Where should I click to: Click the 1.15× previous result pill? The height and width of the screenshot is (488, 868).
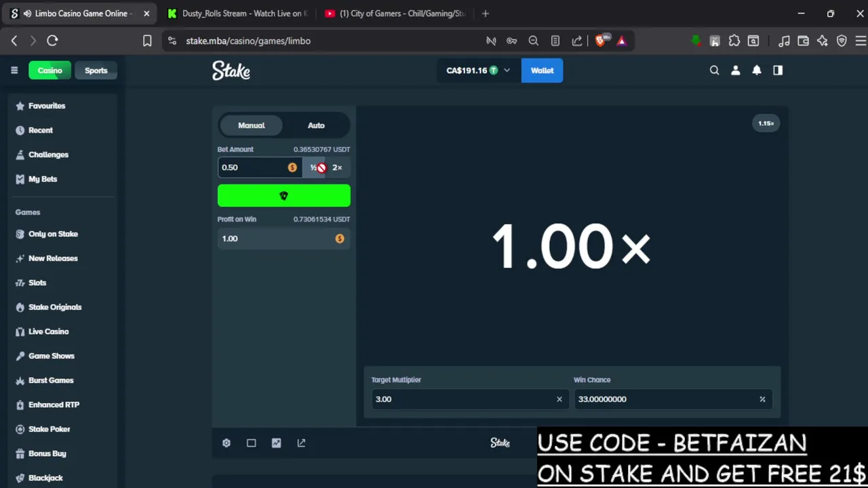(766, 123)
